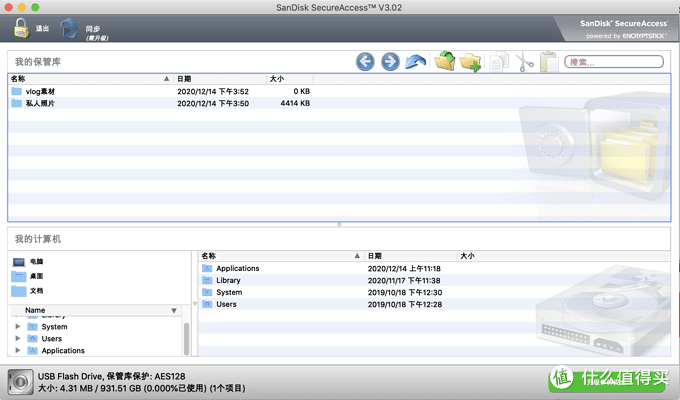Click the Library folder icon in file list
This screenshot has width=680, height=400.
tap(207, 280)
